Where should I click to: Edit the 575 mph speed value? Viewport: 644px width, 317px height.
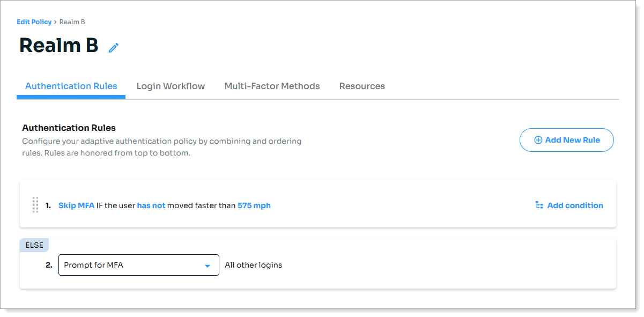point(254,205)
